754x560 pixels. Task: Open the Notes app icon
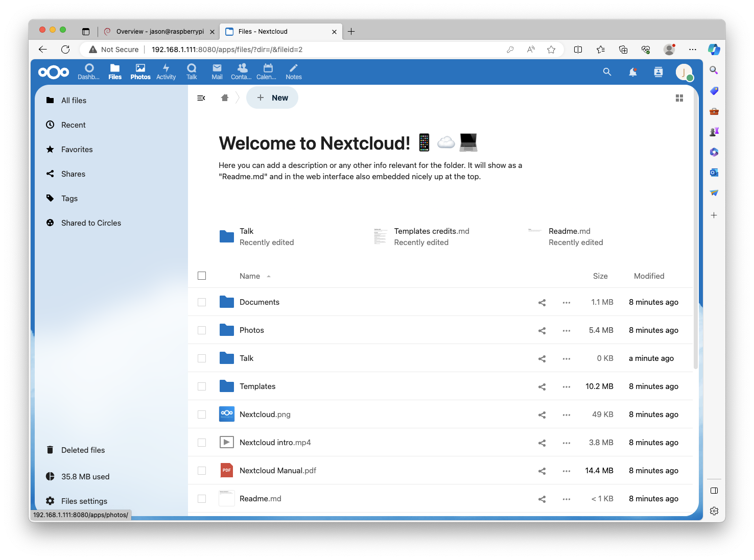pos(293,71)
